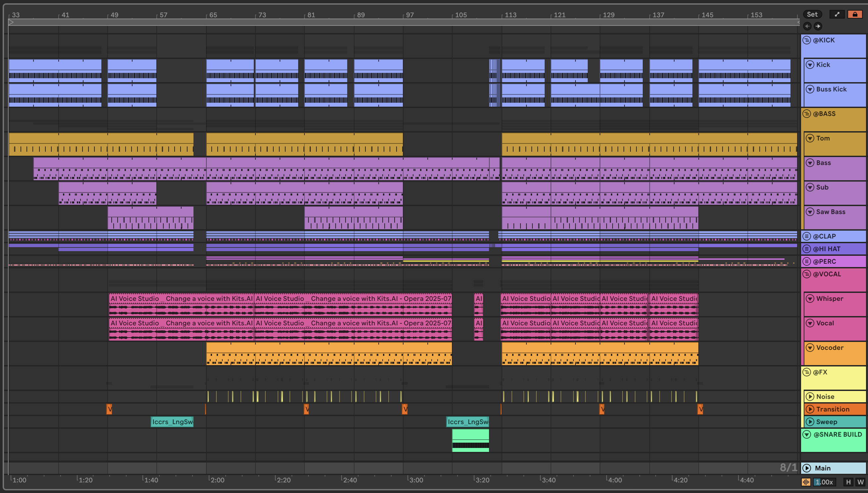Select the Kick clip starting at bar 89

click(378, 71)
